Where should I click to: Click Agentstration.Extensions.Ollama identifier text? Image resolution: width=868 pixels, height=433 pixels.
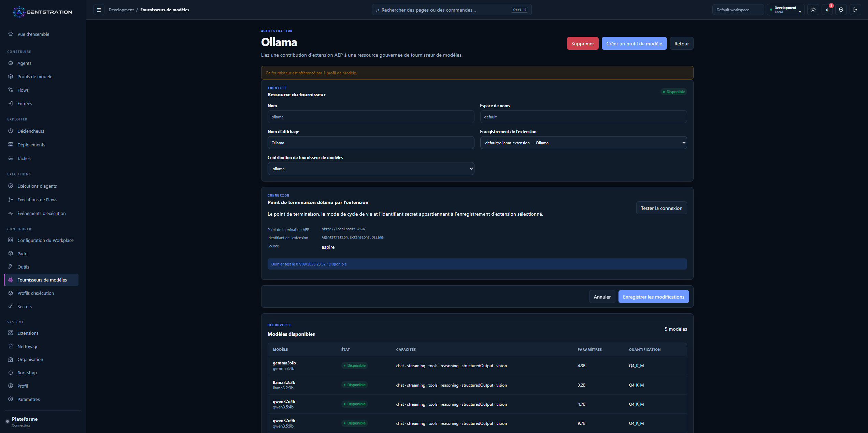pyautogui.click(x=353, y=237)
